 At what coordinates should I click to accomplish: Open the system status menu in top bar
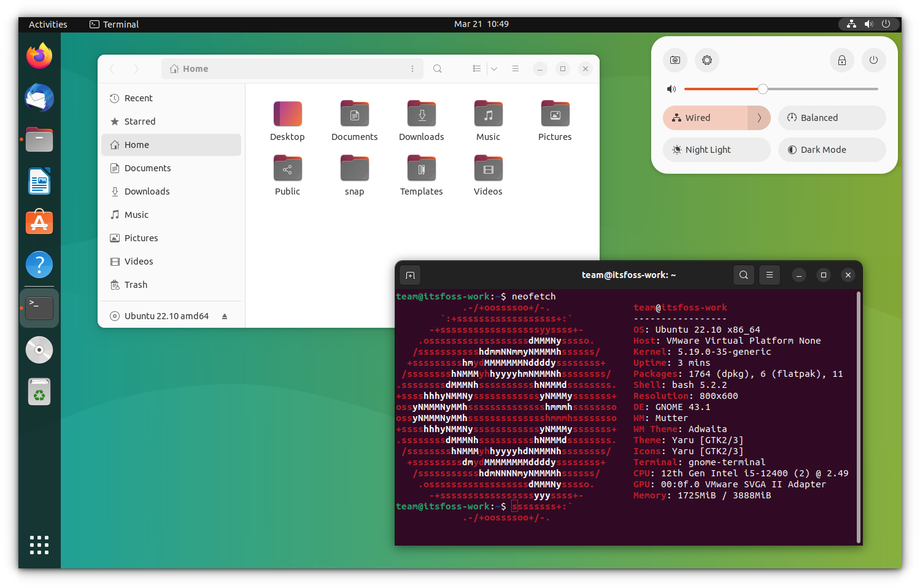pos(868,24)
